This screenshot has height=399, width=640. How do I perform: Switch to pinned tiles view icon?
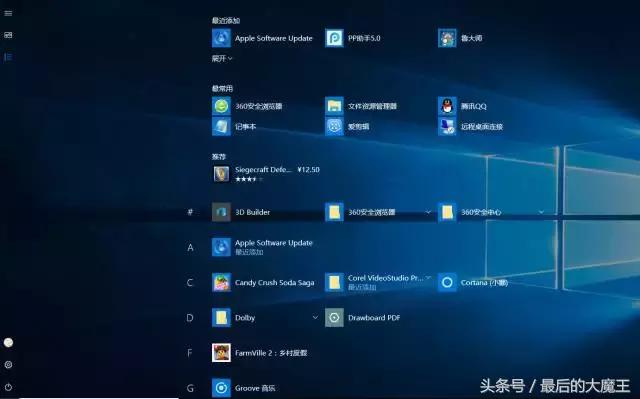coord(8,35)
